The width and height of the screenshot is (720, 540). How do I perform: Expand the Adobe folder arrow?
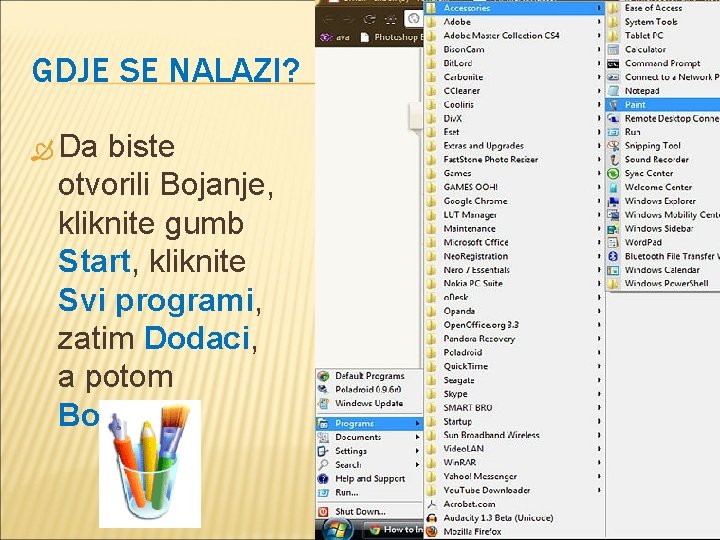pos(599,22)
